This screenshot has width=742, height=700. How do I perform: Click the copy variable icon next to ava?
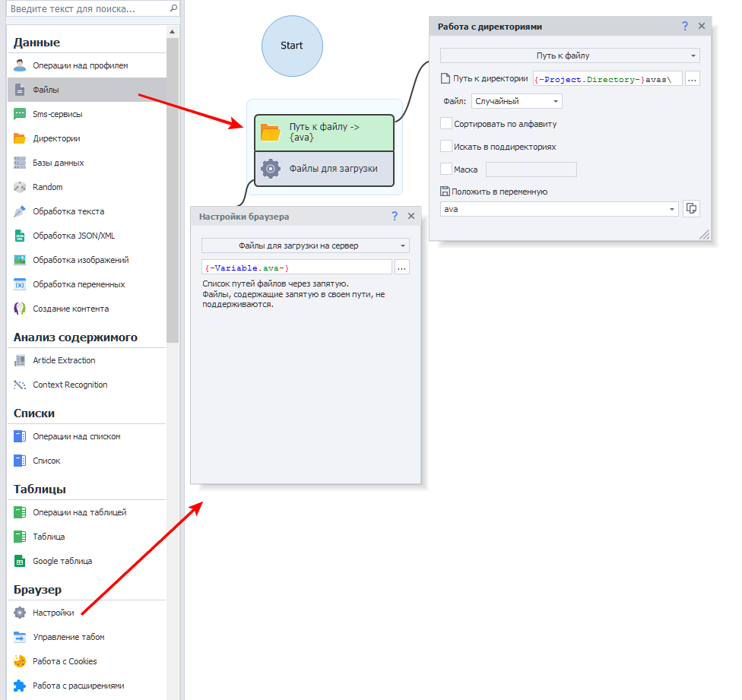pos(691,208)
